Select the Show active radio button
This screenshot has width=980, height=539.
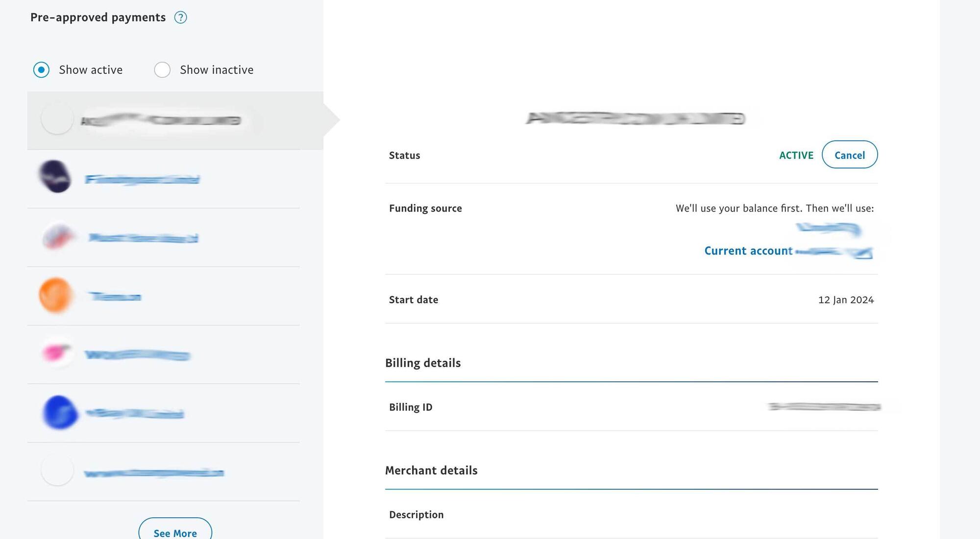tap(41, 70)
